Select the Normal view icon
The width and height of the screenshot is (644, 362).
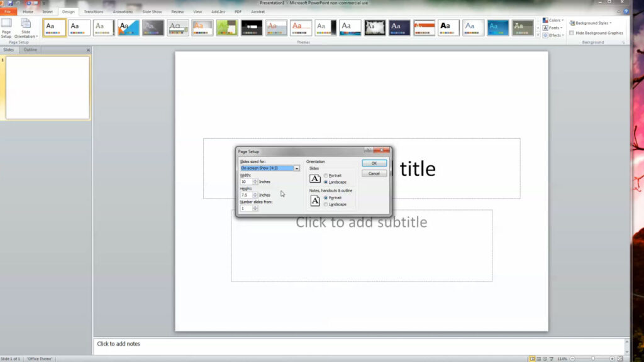click(x=533, y=358)
